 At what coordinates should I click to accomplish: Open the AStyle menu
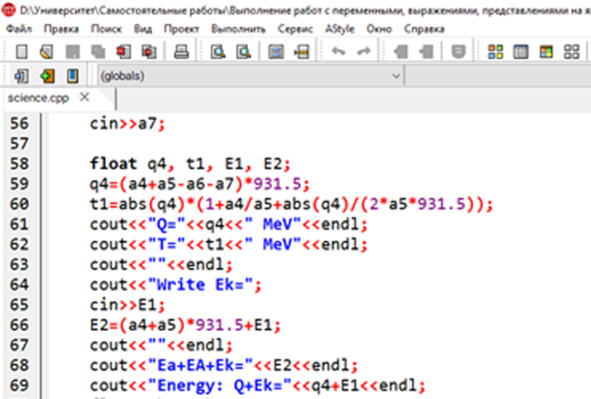pos(340,29)
